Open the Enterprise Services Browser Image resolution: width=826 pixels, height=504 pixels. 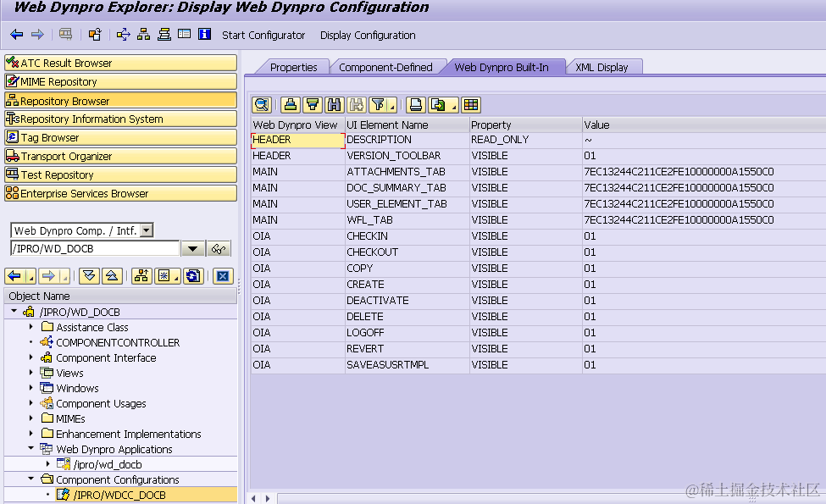tap(120, 193)
